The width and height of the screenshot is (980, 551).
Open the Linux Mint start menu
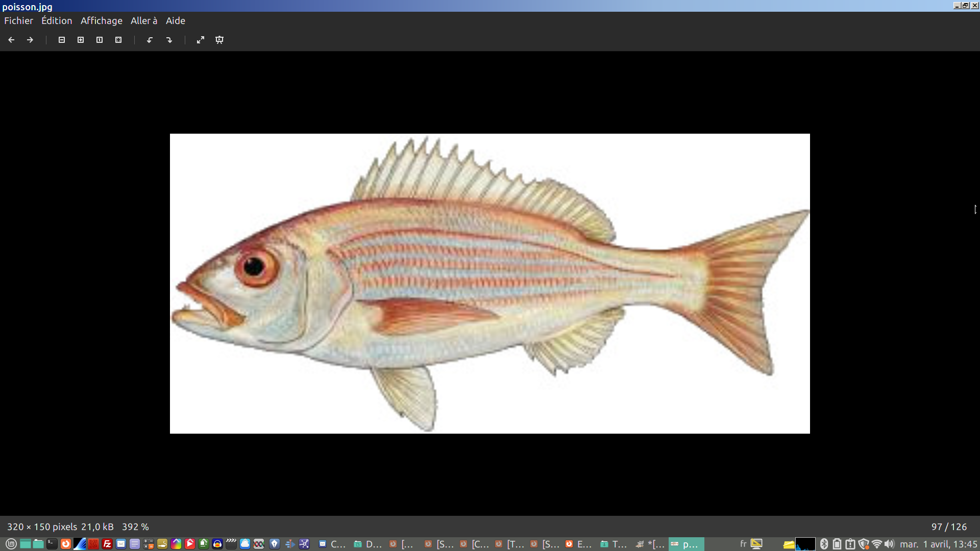tap(11, 544)
